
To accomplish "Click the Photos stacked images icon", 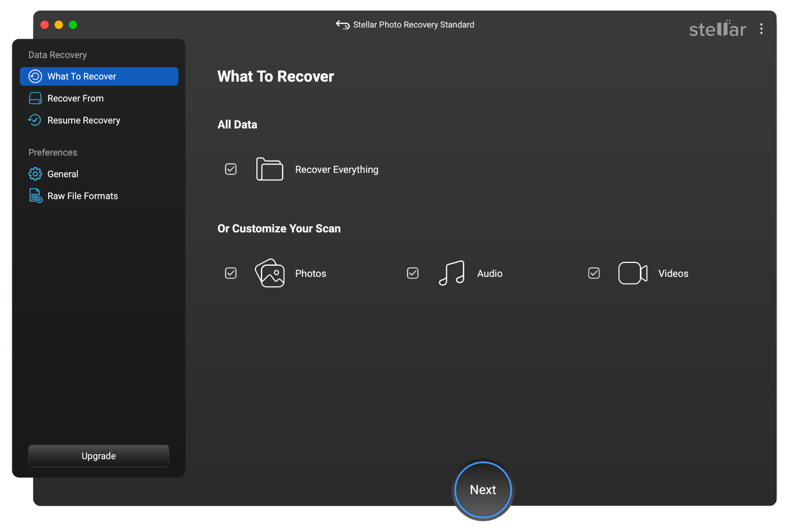I will 270,273.
